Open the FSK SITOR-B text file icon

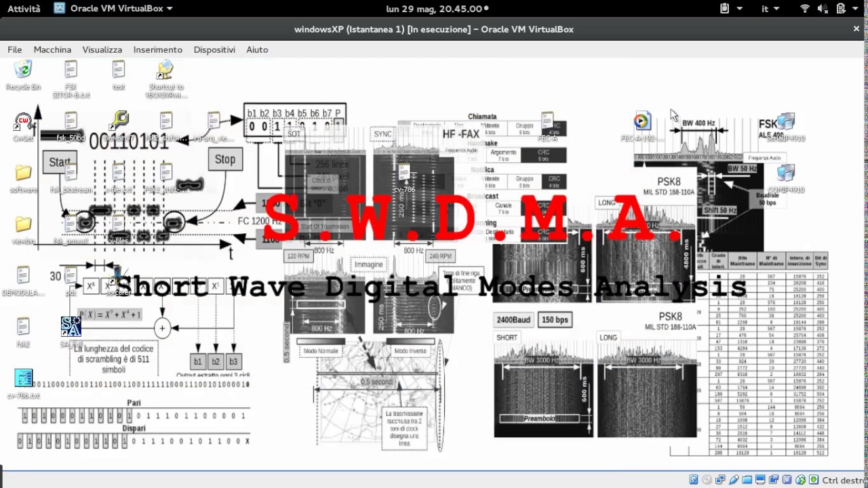click(x=71, y=70)
